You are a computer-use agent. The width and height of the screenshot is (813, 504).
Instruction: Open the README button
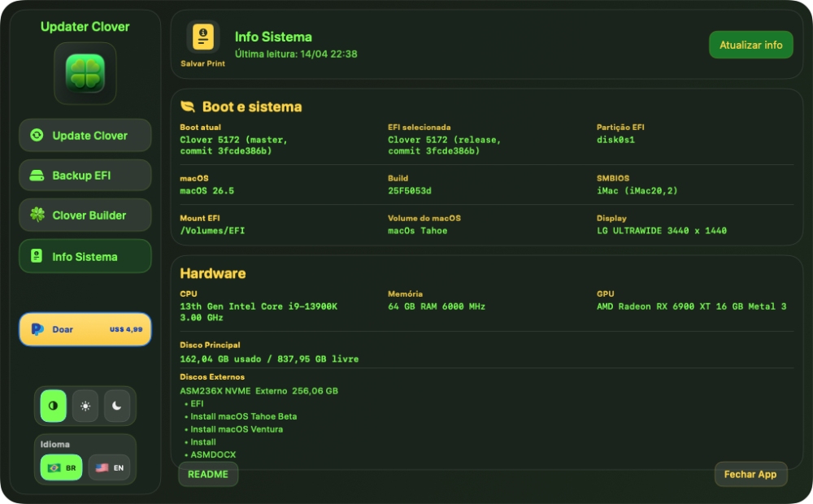click(208, 474)
